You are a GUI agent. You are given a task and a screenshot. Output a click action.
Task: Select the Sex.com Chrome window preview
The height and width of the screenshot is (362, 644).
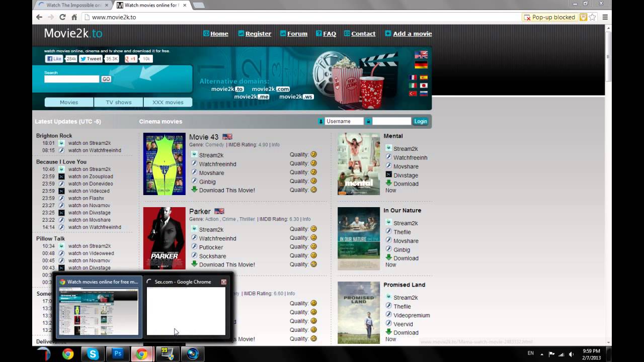coord(186,307)
